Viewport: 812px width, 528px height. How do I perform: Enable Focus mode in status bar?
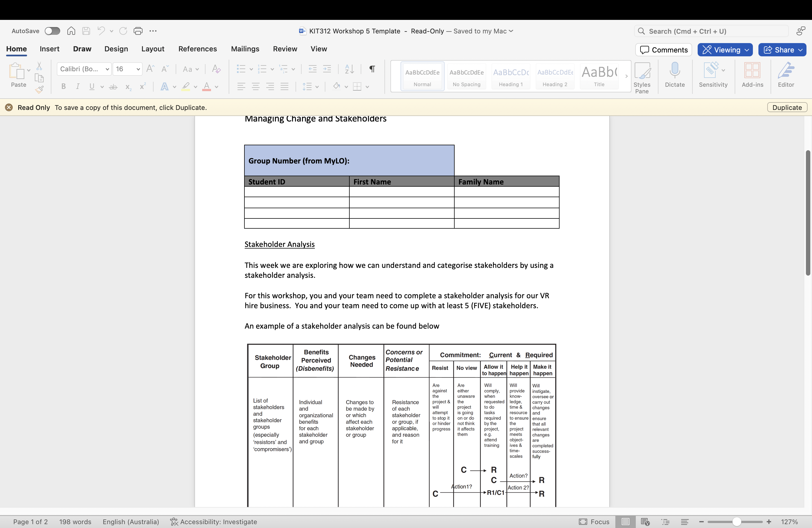(594, 522)
